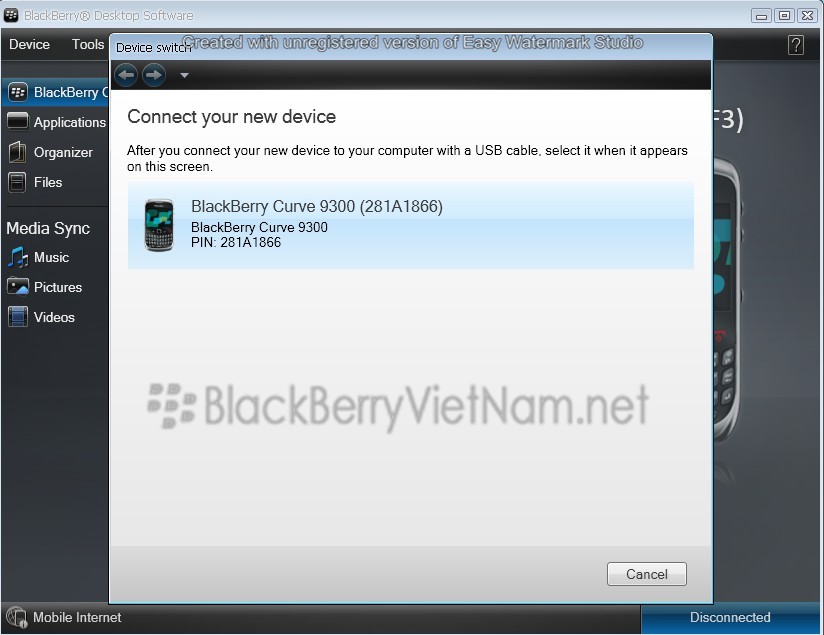Select Organizer in the sidebar
Screen dimensions: 824x635
63,152
